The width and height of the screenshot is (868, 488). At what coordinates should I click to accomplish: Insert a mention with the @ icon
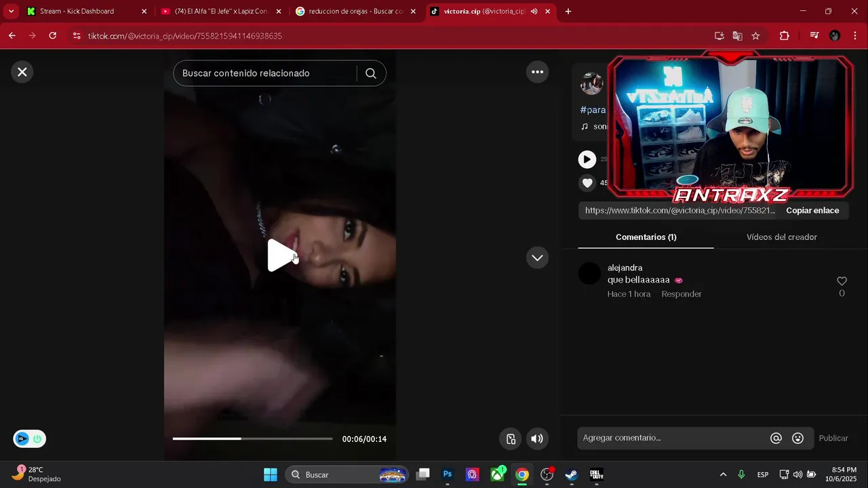[x=776, y=439]
